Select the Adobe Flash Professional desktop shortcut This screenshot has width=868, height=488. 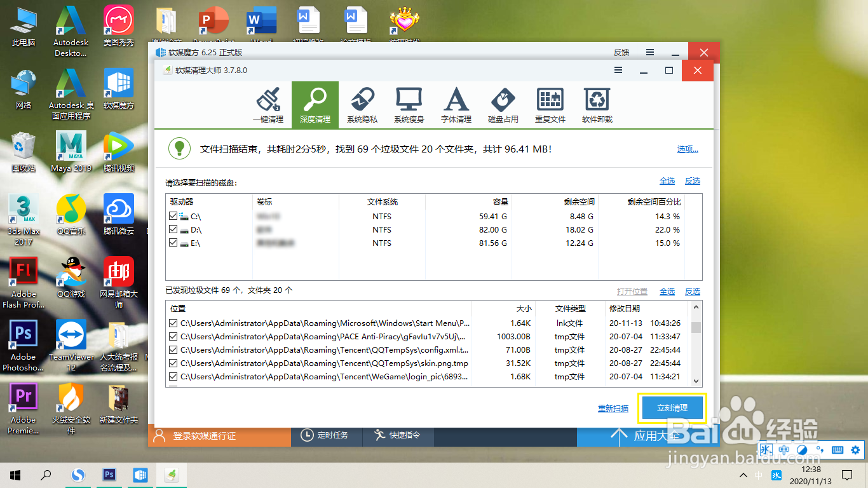[24, 282]
